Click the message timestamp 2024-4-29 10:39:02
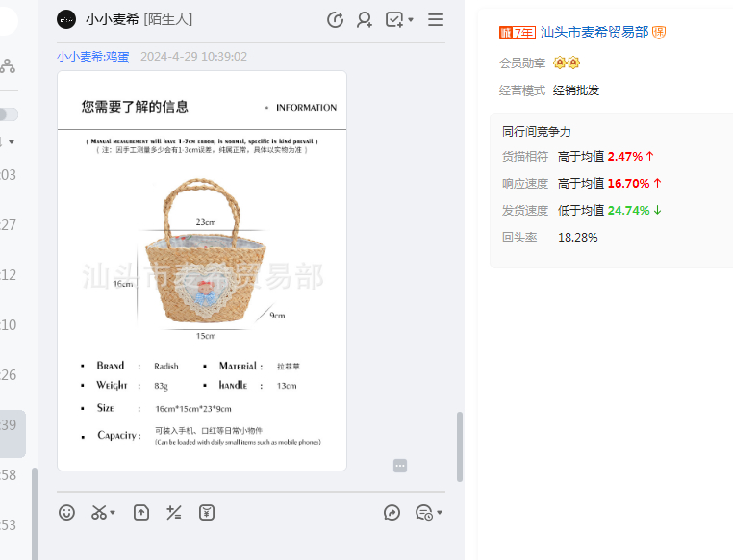The width and height of the screenshot is (733, 560). [193, 57]
